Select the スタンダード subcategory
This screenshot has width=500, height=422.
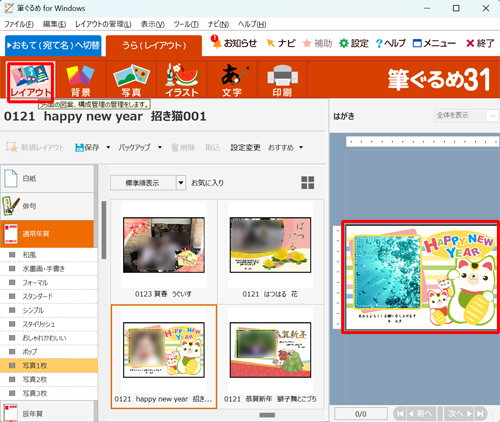[49, 296]
